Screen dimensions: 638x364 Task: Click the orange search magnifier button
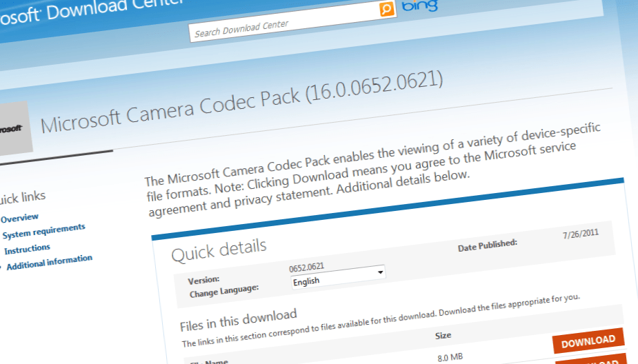point(387,9)
